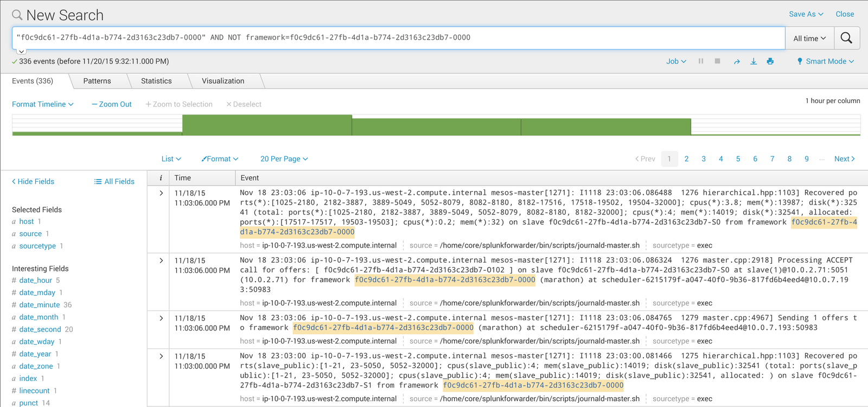Open the Statistics tab

click(x=156, y=81)
